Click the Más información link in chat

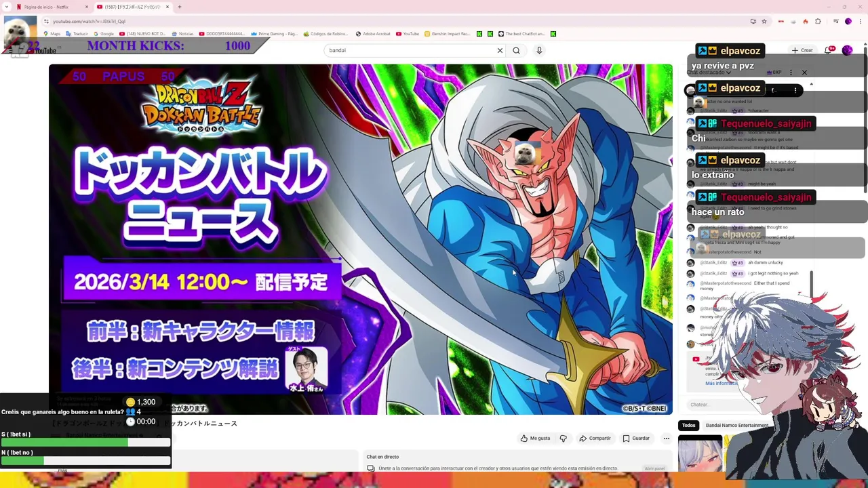[x=721, y=383]
